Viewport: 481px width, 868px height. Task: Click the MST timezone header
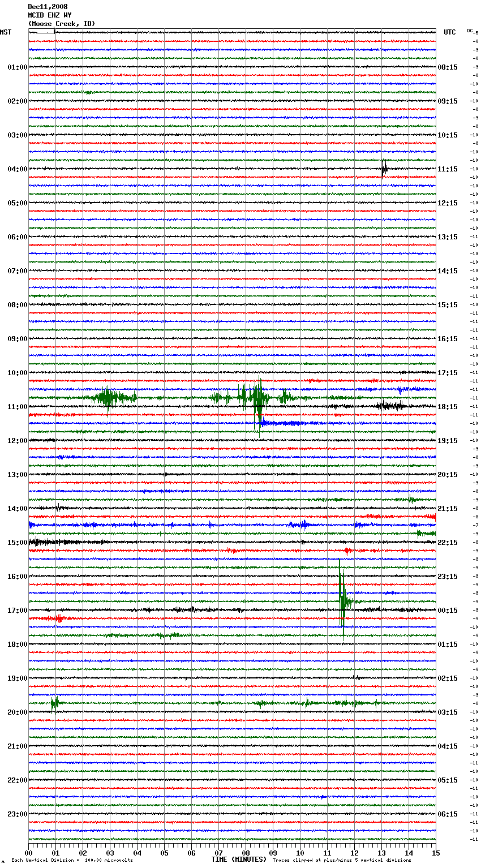[6, 32]
